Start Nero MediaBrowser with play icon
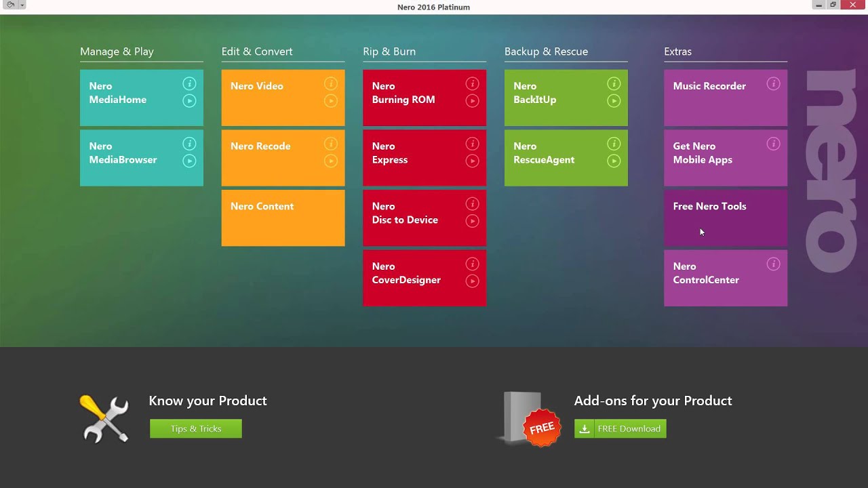This screenshot has height=488, width=868. [x=189, y=161]
